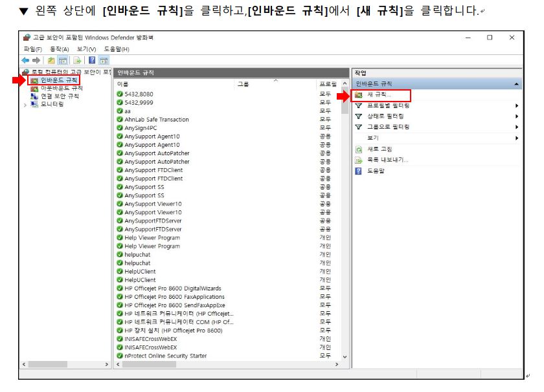544x392 pixels.
Task: Click 프로필별 필터링 action
Action: coord(388,105)
